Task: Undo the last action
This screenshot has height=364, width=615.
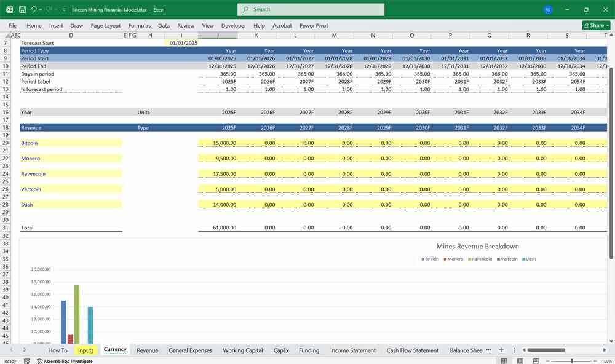Action: pyautogui.click(x=33, y=9)
